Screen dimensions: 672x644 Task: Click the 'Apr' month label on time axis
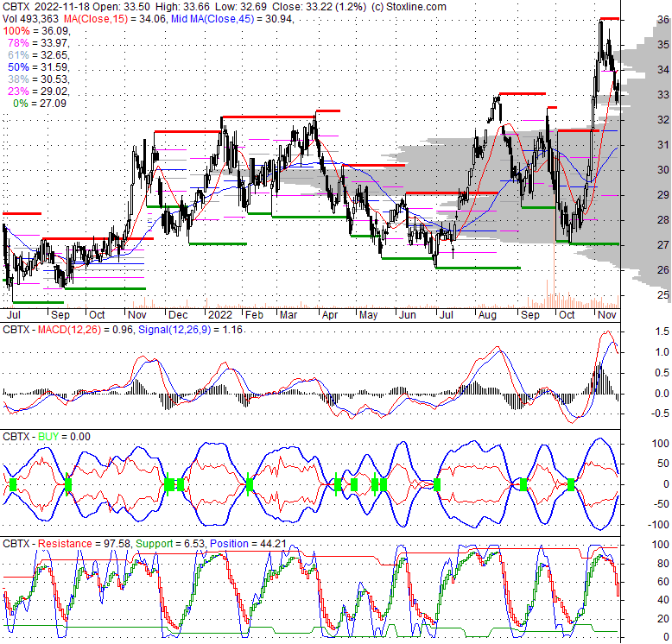click(x=330, y=315)
